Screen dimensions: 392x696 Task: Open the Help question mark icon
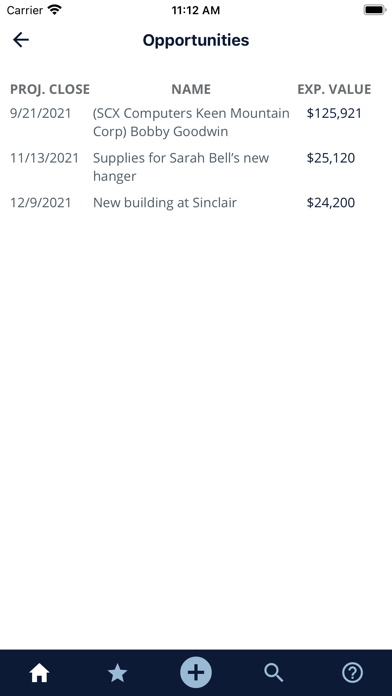352,673
